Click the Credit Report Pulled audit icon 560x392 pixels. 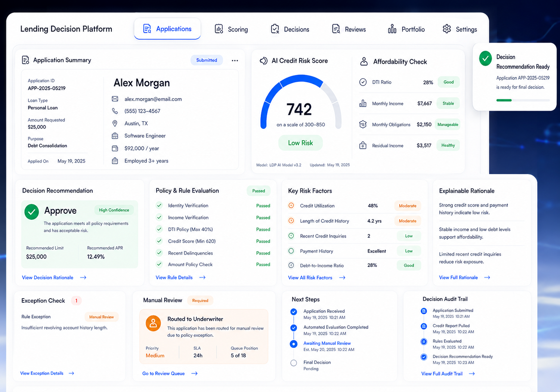(x=424, y=326)
